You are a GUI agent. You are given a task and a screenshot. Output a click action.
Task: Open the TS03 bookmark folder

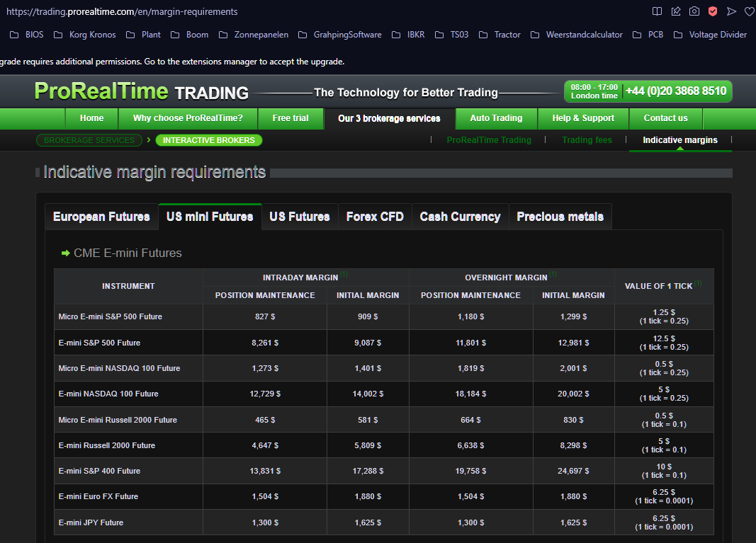point(452,35)
